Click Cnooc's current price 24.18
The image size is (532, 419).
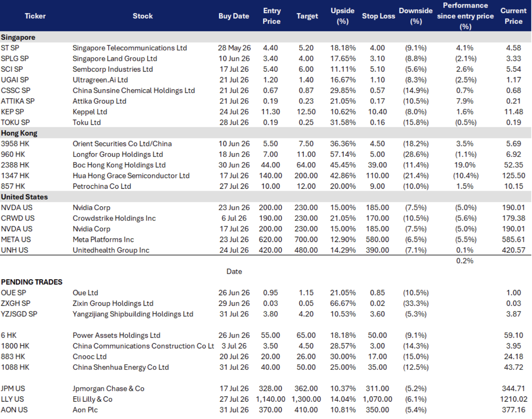coord(514,356)
